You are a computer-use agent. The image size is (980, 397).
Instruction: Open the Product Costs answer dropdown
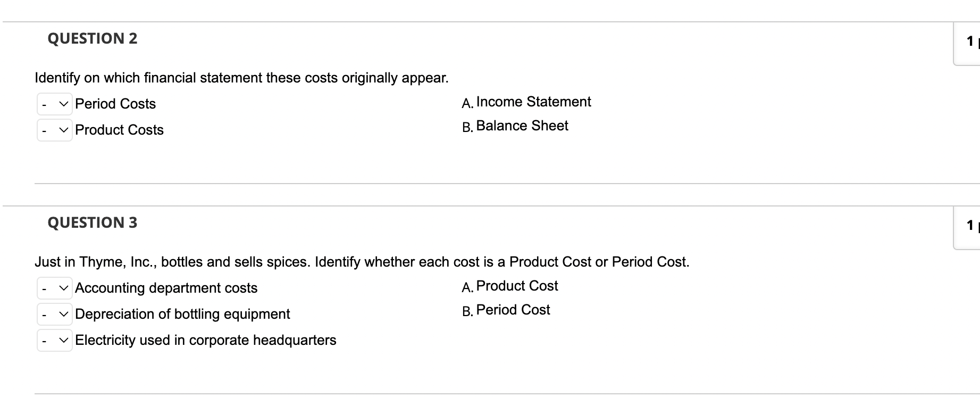click(x=55, y=130)
